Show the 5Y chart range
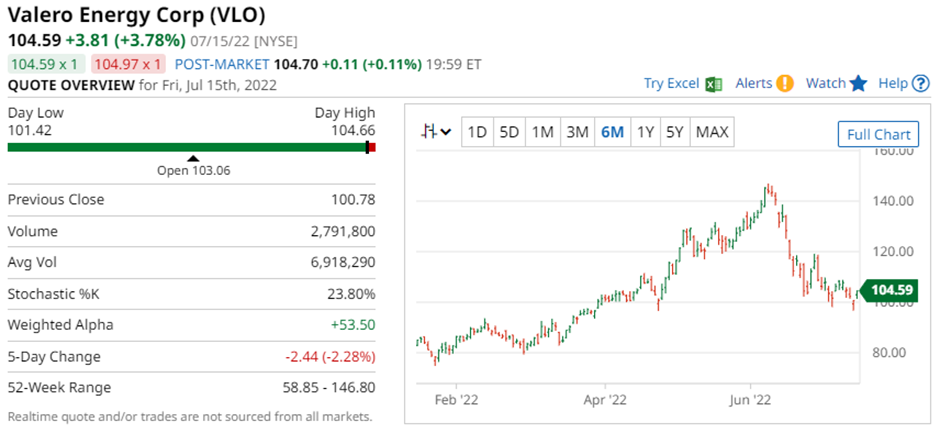This screenshot has width=940, height=433. click(x=675, y=132)
